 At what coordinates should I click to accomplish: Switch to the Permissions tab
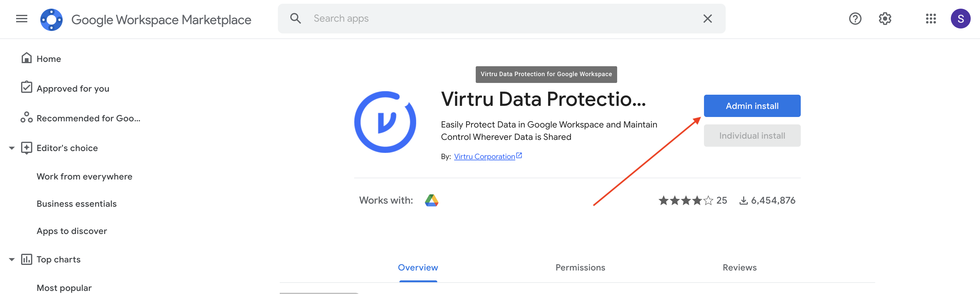pos(580,267)
